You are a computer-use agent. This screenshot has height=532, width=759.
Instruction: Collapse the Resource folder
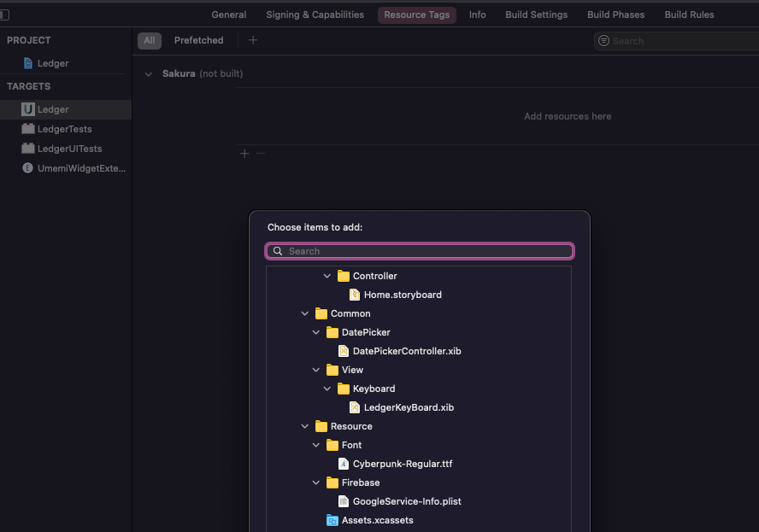click(x=305, y=427)
